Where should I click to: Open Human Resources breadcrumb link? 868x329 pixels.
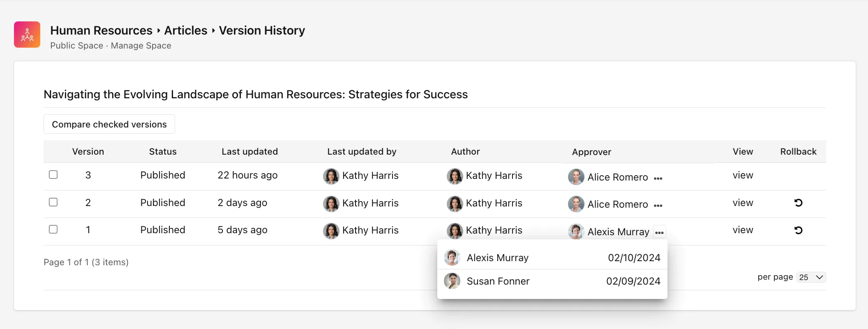point(101,30)
